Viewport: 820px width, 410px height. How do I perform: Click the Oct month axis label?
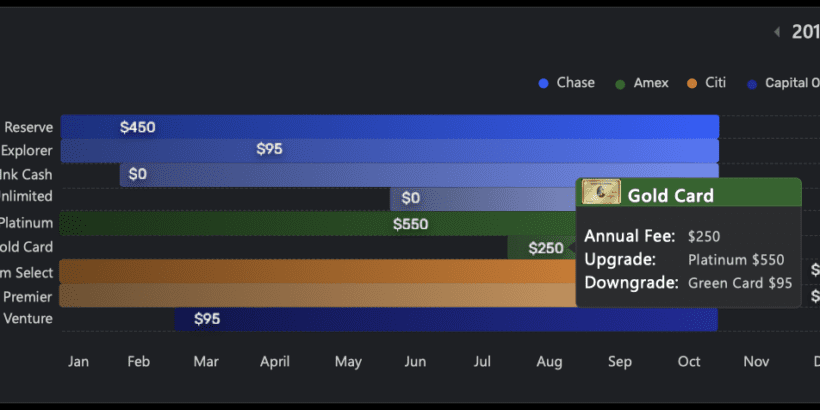point(689,362)
